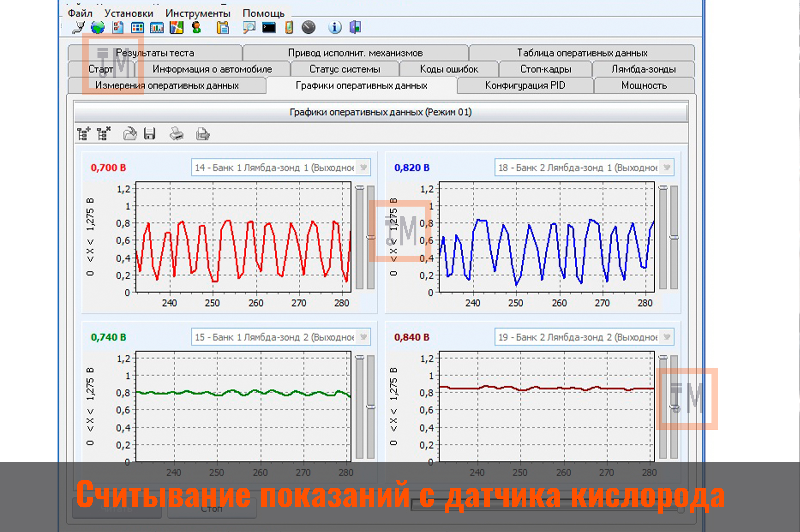
Task: Click the handheld device toolbar icon
Action: (x=289, y=28)
